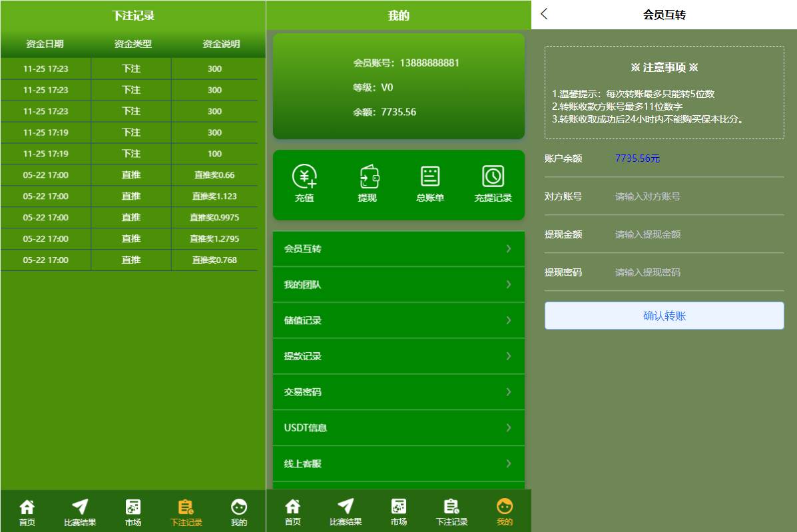Viewport: 797px width, 532px height.
Task: Expand the 交易密码 row chevron
Action: tap(508, 392)
